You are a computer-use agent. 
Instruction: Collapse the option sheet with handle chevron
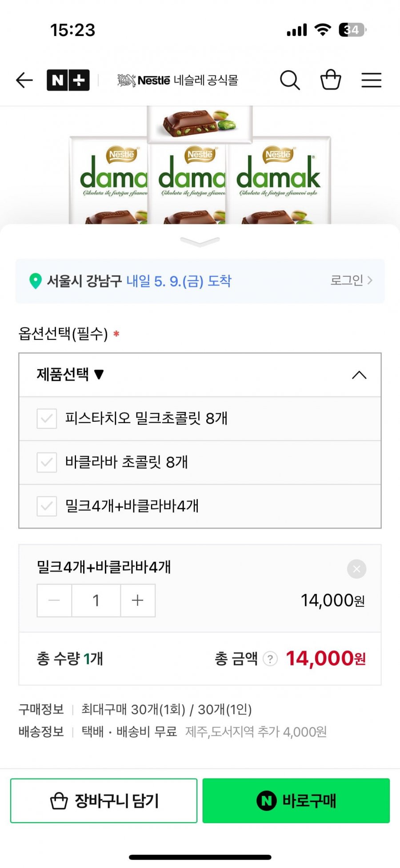point(200,242)
